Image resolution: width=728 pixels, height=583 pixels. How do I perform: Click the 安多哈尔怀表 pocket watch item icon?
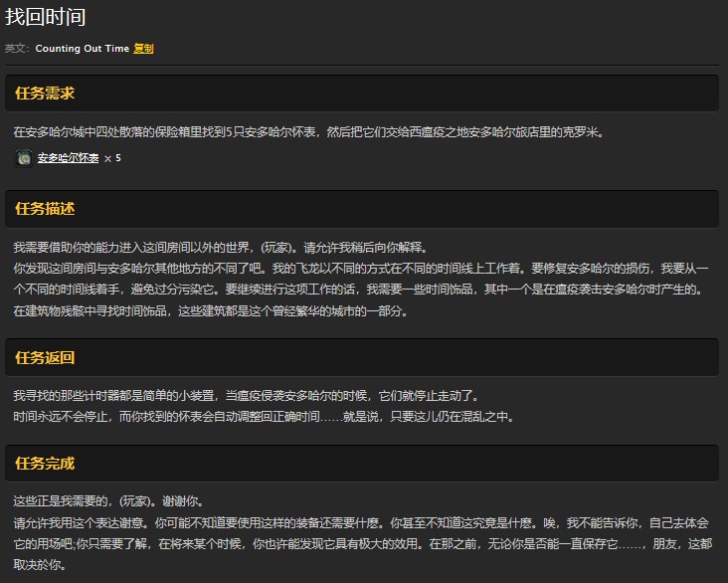[24, 158]
